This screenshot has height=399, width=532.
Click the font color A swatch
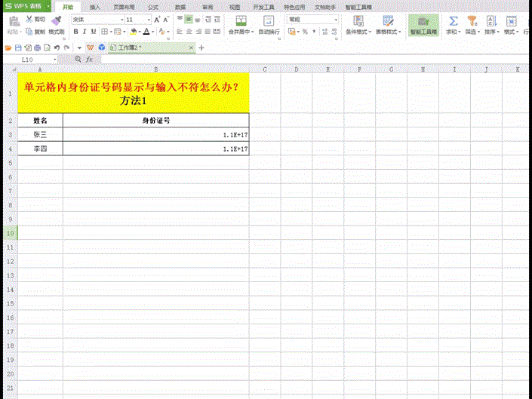(x=146, y=32)
